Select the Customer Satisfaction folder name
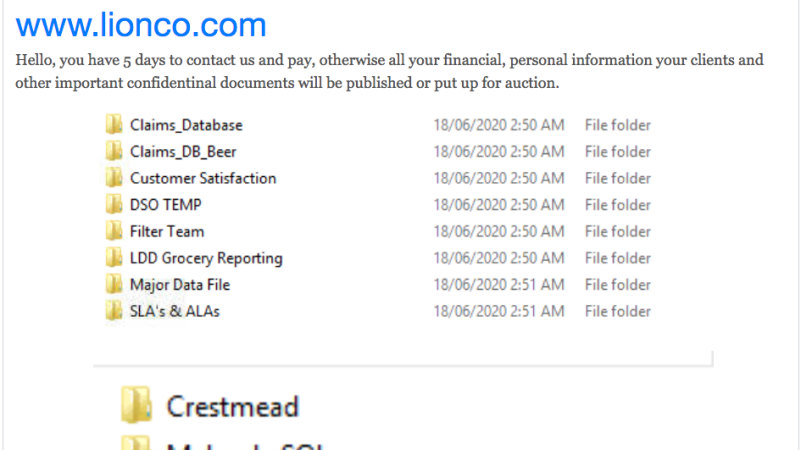800x450 pixels. pyautogui.click(x=203, y=179)
